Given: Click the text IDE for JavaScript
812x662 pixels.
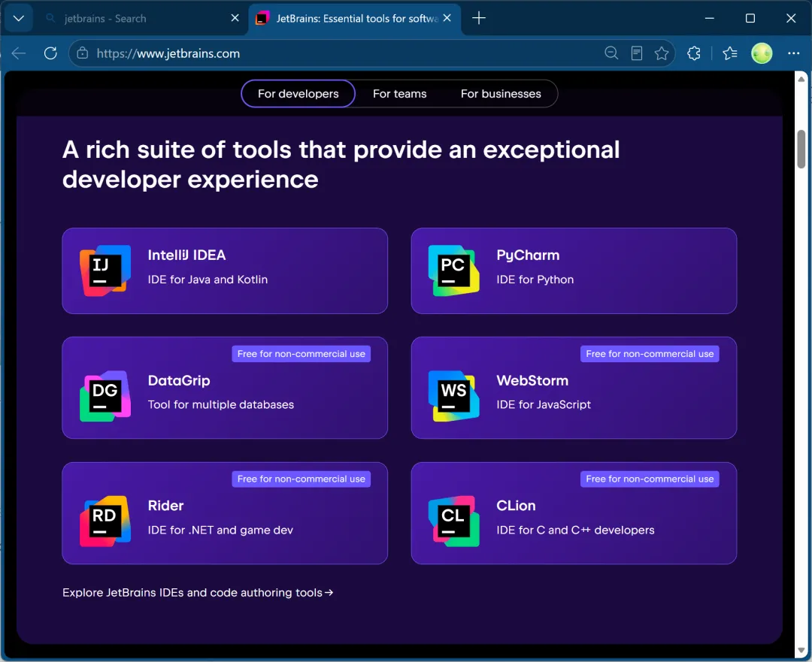Looking at the screenshot, I should [544, 405].
